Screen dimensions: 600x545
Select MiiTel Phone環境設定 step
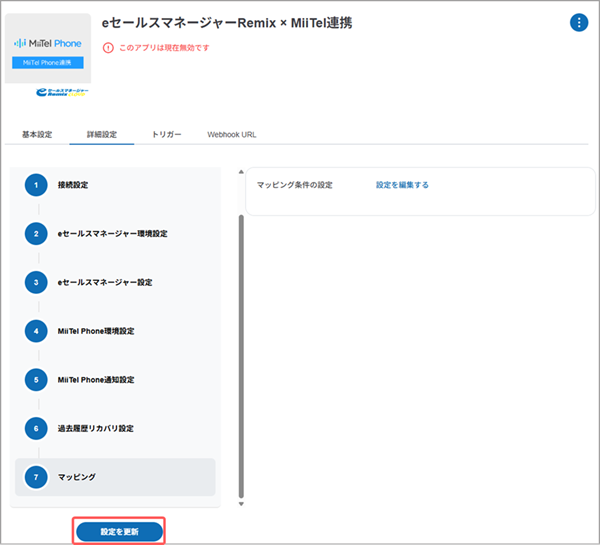coord(96,331)
